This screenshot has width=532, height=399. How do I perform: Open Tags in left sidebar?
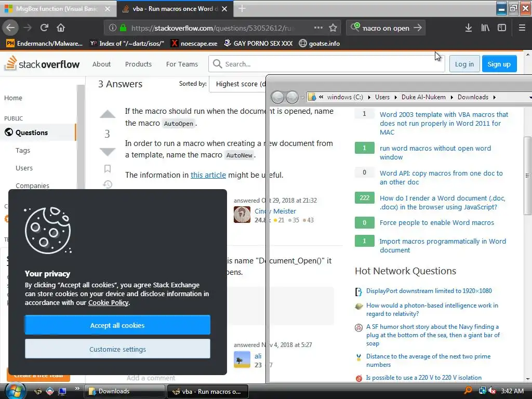click(x=23, y=150)
